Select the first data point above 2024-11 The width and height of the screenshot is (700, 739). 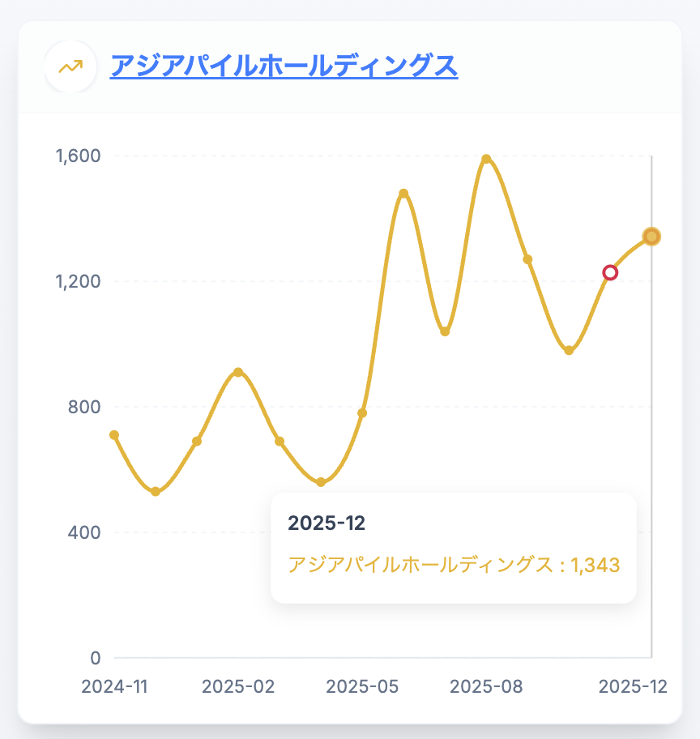point(114,435)
